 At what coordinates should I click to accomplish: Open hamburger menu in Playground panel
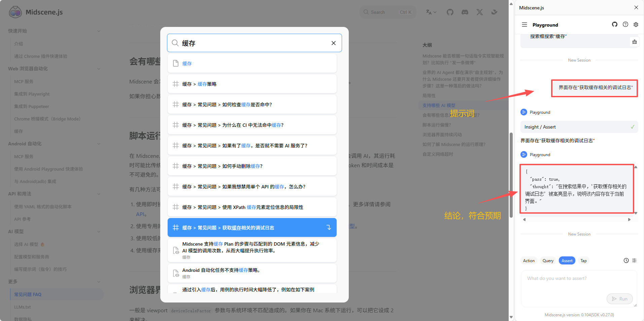[524, 25]
